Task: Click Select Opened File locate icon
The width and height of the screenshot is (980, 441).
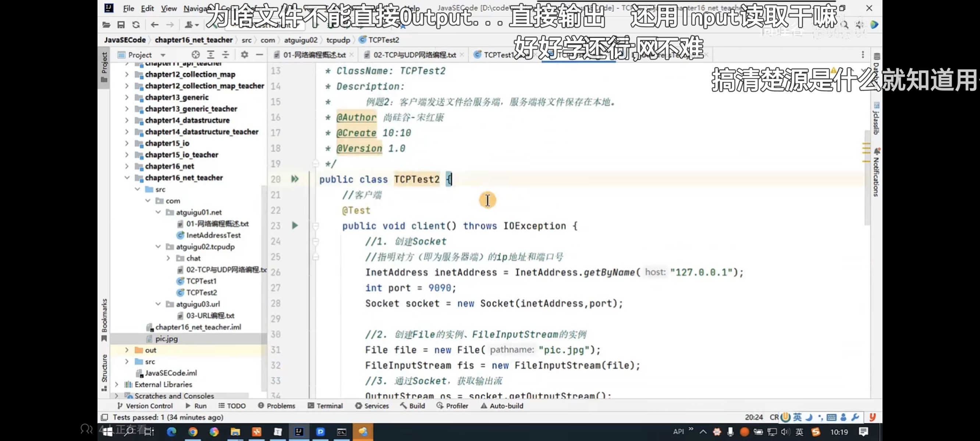Action: [196, 55]
